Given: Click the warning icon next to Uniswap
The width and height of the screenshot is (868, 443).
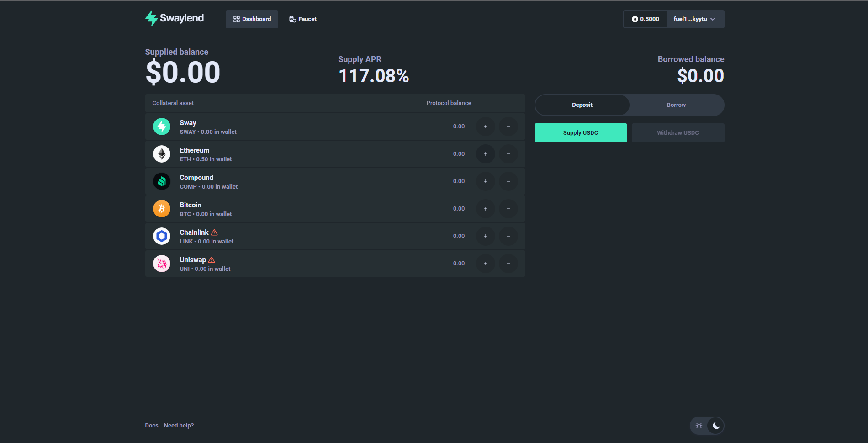Looking at the screenshot, I should click(212, 260).
